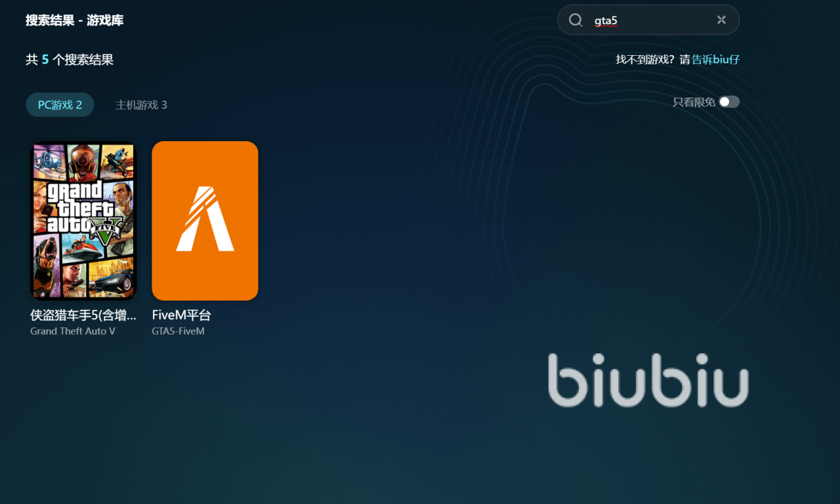840x504 pixels.
Task: Focus the search box containing gta5
Action: (650, 20)
